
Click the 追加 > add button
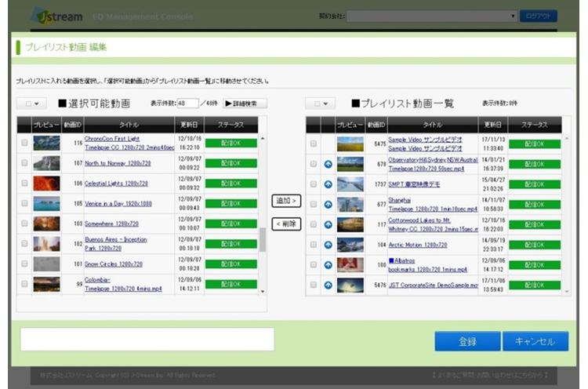coord(286,201)
